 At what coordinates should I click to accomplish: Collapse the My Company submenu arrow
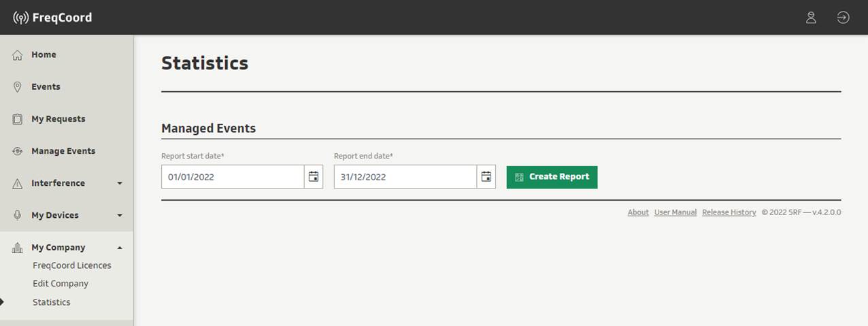tap(120, 248)
